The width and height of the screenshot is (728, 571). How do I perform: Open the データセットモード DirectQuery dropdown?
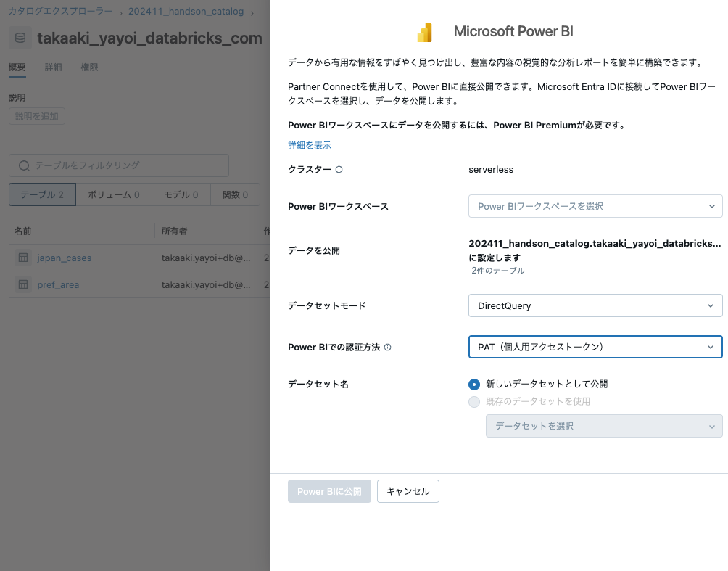[595, 305]
